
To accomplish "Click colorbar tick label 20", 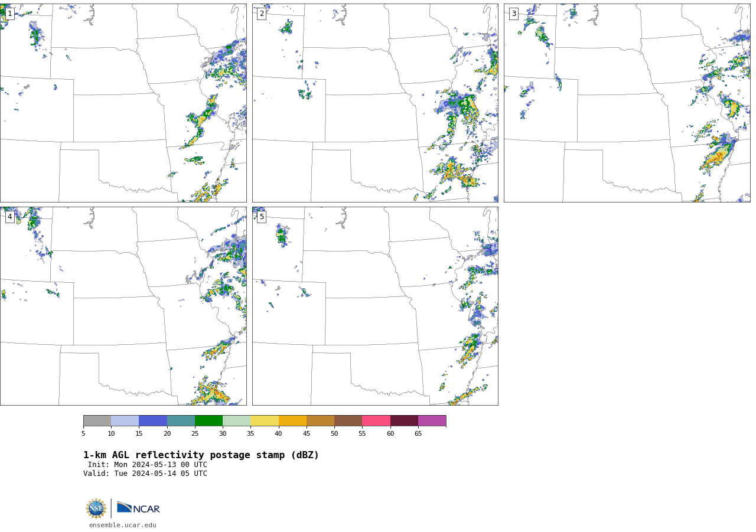I will tap(167, 434).
